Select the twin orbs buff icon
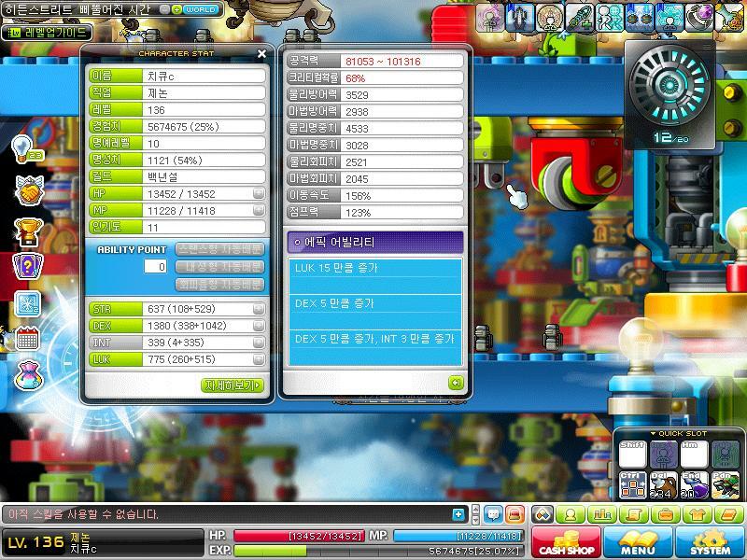The height and width of the screenshot is (560, 747). click(x=640, y=17)
